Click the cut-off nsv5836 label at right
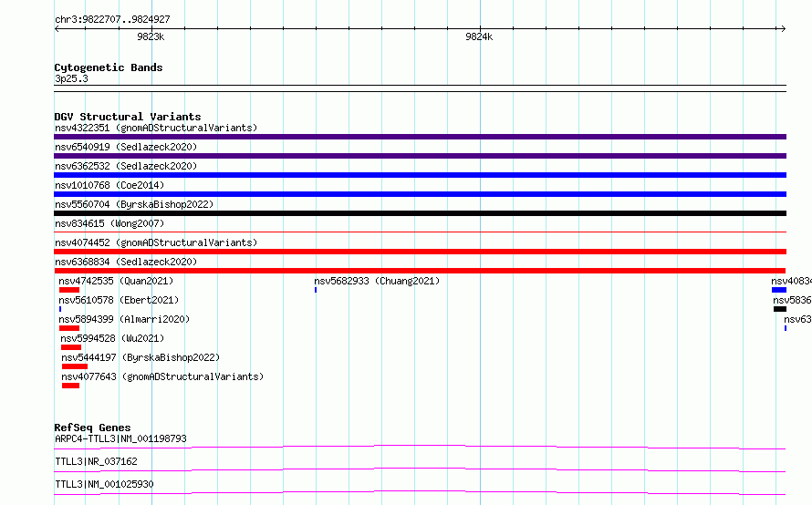 pyautogui.click(x=792, y=300)
